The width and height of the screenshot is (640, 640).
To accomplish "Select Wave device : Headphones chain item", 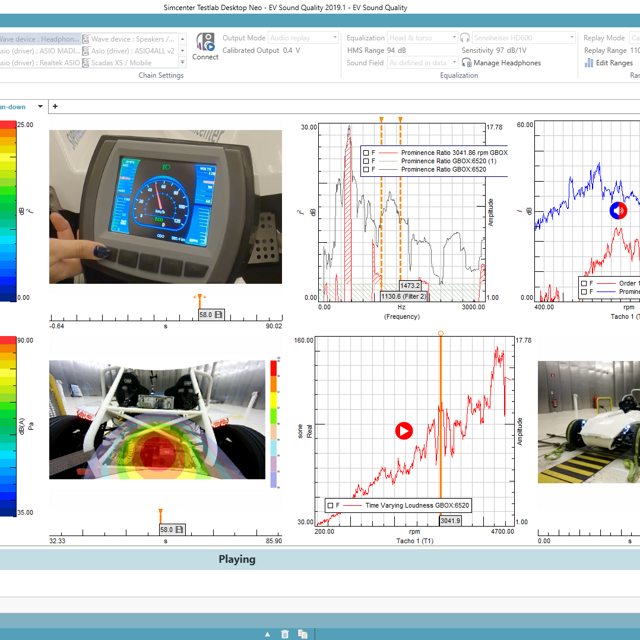I will click(x=40, y=39).
